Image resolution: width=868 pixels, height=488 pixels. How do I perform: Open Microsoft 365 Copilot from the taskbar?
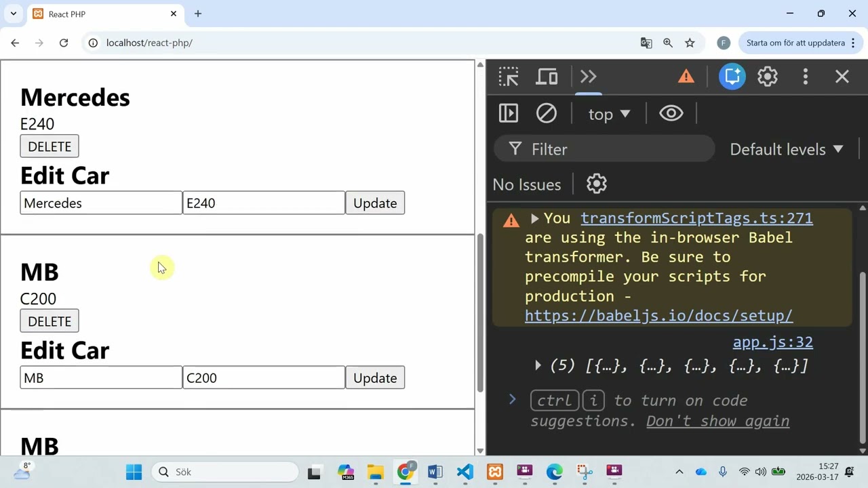(x=346, y=472)
